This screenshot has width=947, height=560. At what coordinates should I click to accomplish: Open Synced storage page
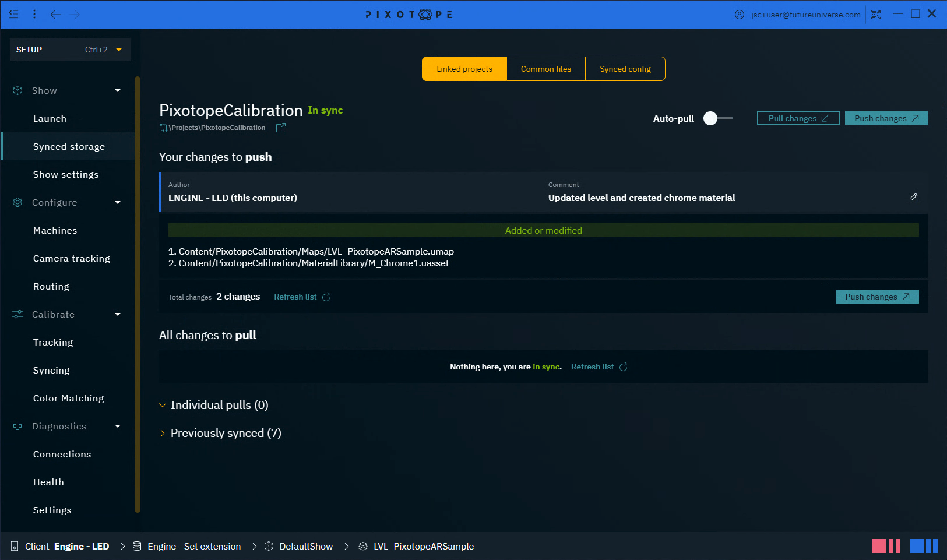(x=68, y=146)
